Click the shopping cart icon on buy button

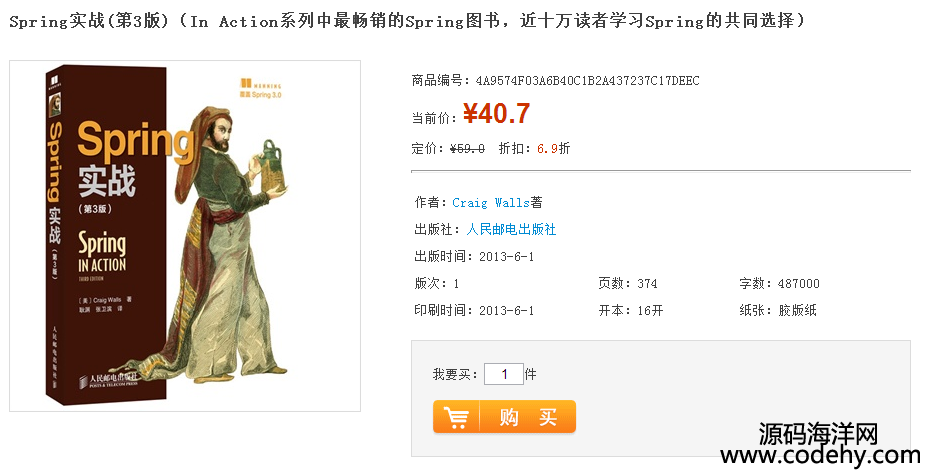pos(456,418)
